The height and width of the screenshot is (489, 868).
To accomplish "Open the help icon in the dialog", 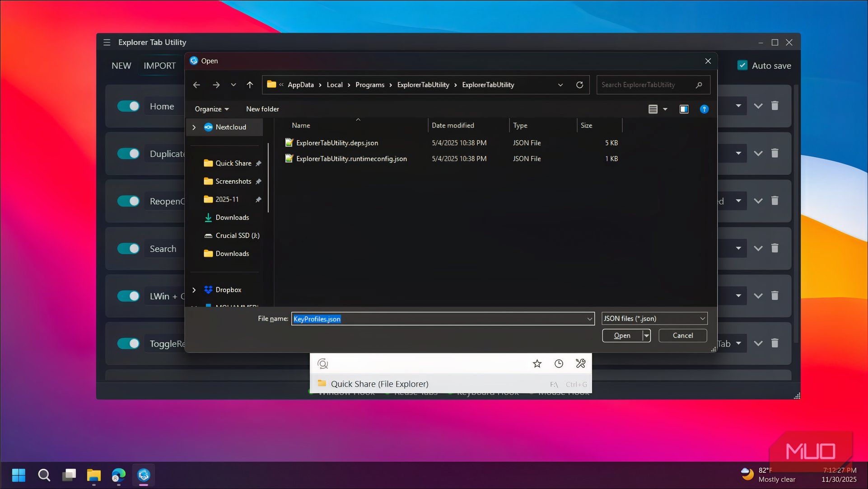I will pos(704,109).
